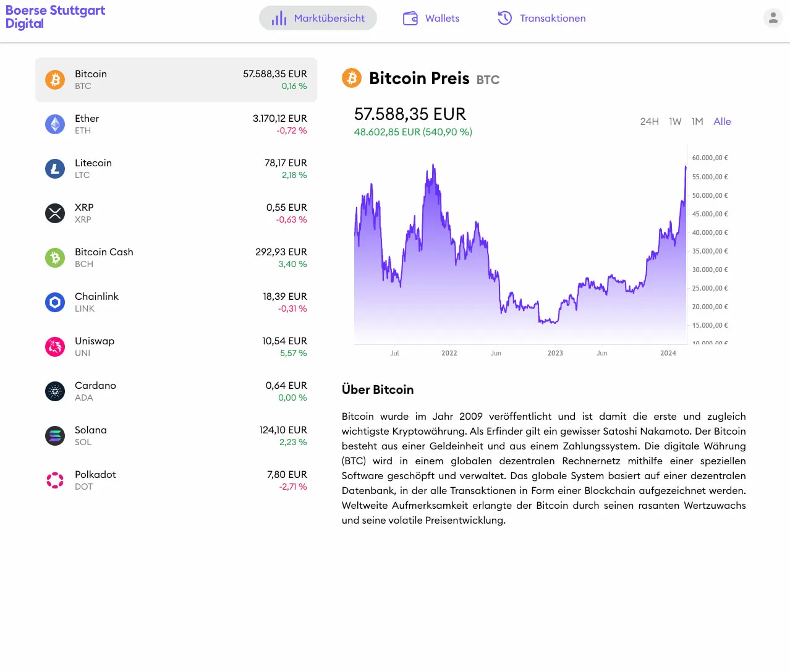790x672 pixels.
Task: Go to the Transaktionen tab
Action: pos(542,19)
